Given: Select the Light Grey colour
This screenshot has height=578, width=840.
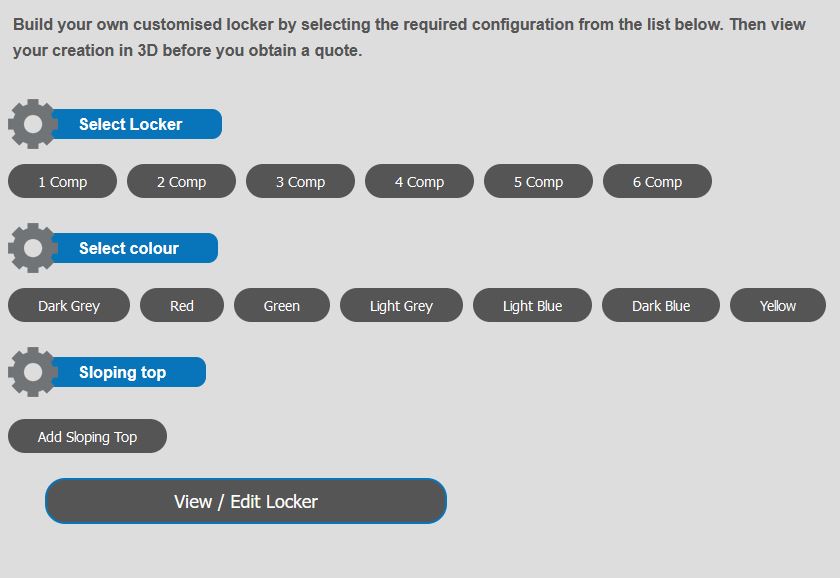Looking at the screenshot, I should (401, 306).
